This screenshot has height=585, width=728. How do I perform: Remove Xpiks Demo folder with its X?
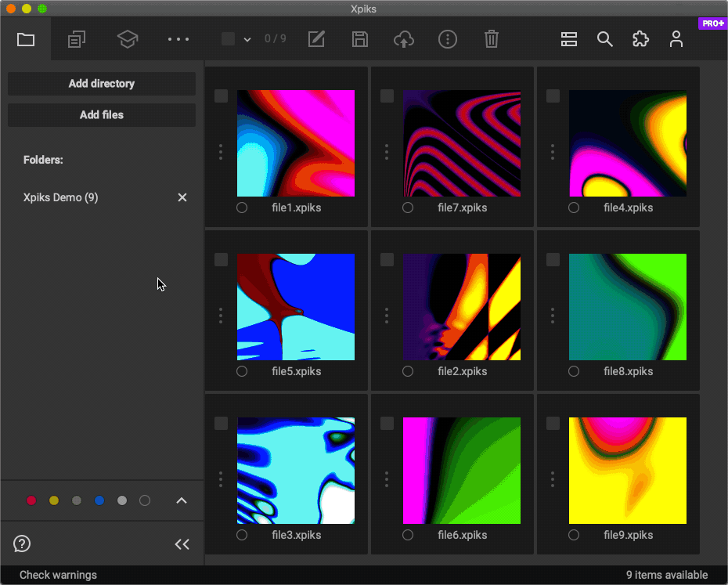182,197
